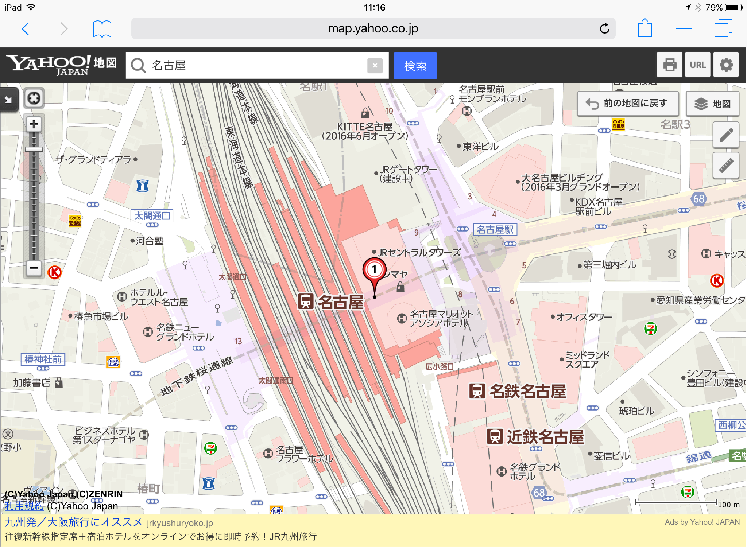
Task: Click 名古屋マリオットアソシアホテル hotel icon
Action: coord(402,318)
